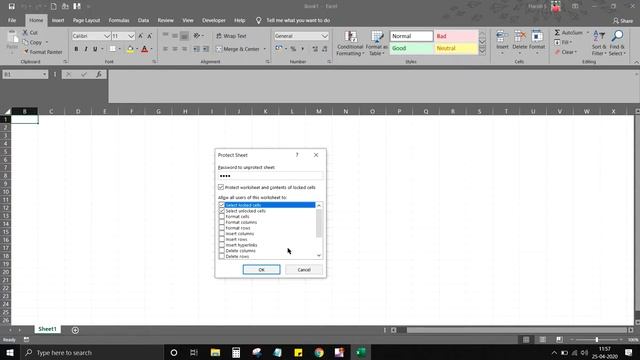The height and width of the screenshot is (360, 640).
Task: Cancel the Protect Sheet dialog
Action: coord(304,269)
